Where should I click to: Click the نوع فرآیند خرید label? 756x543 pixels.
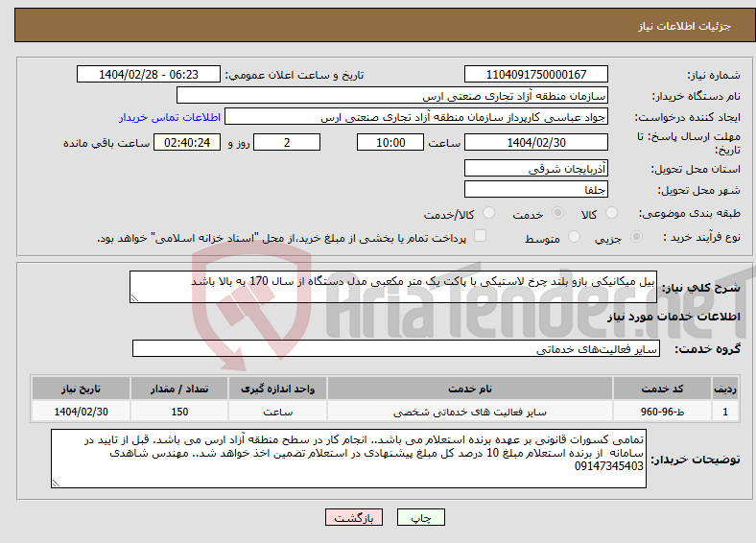[701, 237]
